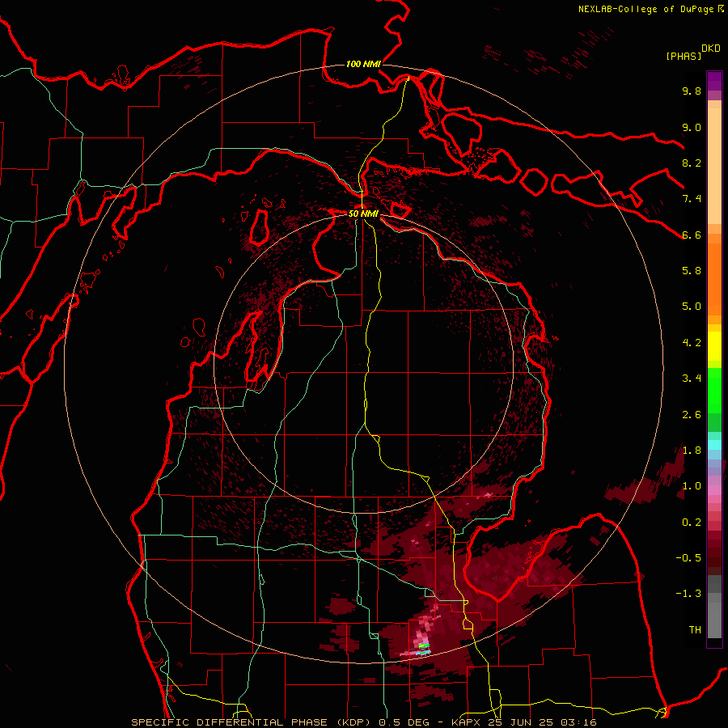Image resolution: width=728 pixels, height=728 pixels.
Task: Select the 5.8 legend value
Action: click(x=692, y=271)
